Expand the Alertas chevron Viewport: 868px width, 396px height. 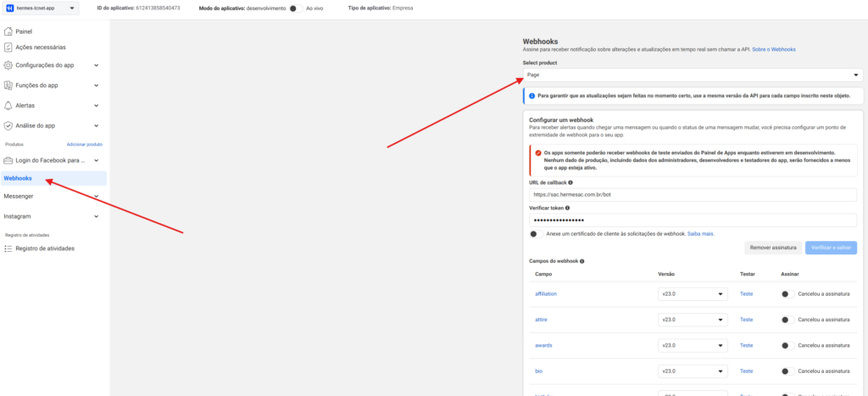(97, 105)
